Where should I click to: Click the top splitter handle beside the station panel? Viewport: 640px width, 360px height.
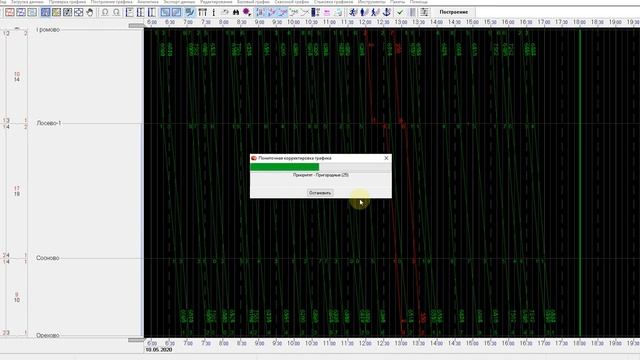pyautogui.click(x=136, y=26)
